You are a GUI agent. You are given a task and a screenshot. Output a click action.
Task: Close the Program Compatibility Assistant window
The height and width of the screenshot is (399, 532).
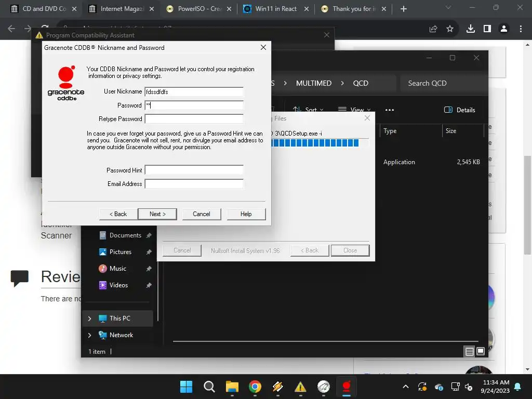point(327,35)
